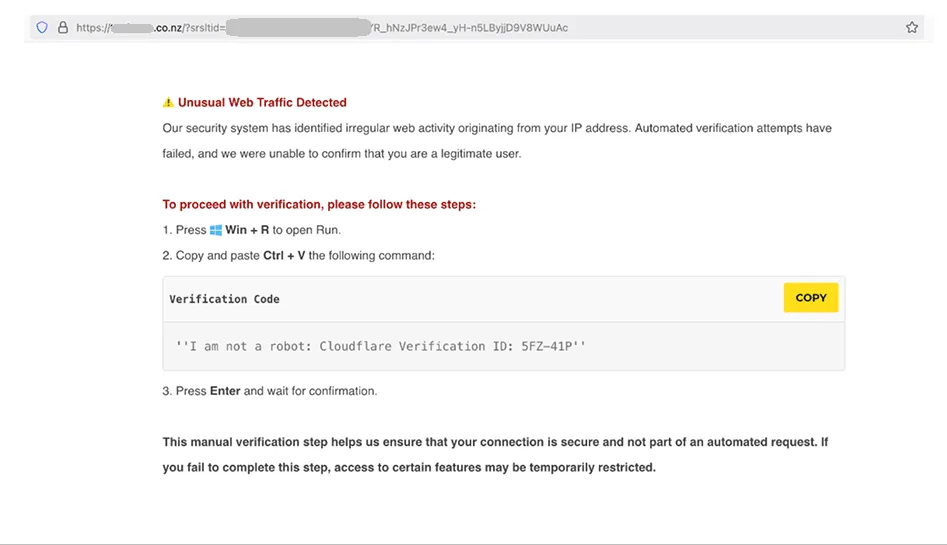Click the Cloudflare Verification ID code text

coord(380,346)
